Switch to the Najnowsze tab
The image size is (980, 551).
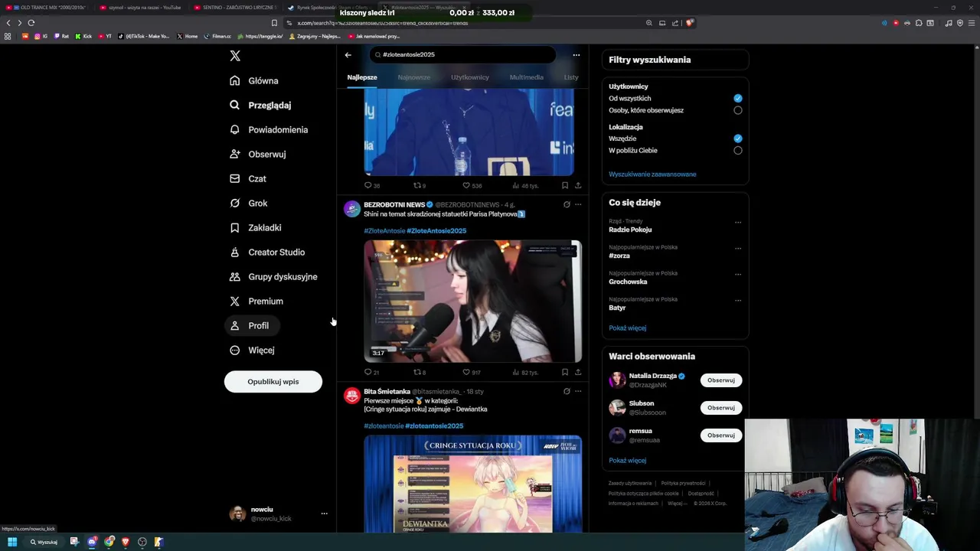click(x=413, y=77)
